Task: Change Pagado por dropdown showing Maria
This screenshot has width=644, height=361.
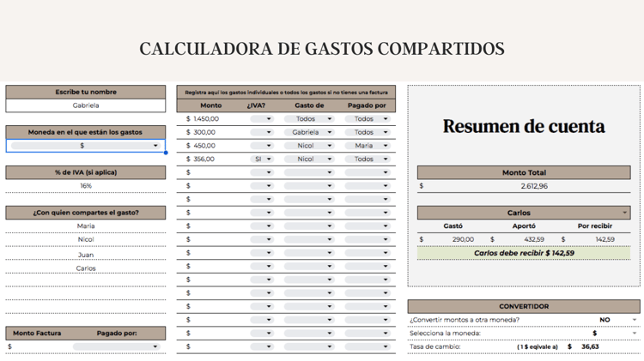Action: click(x=368, y=146)
